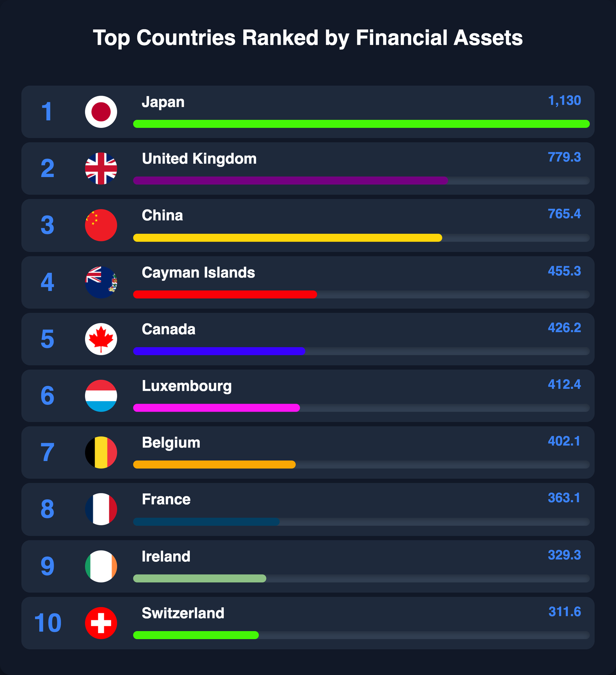This screenshot has height=675, width=616.
Task: Click the Switzerland country name
Action: [183, 613]
